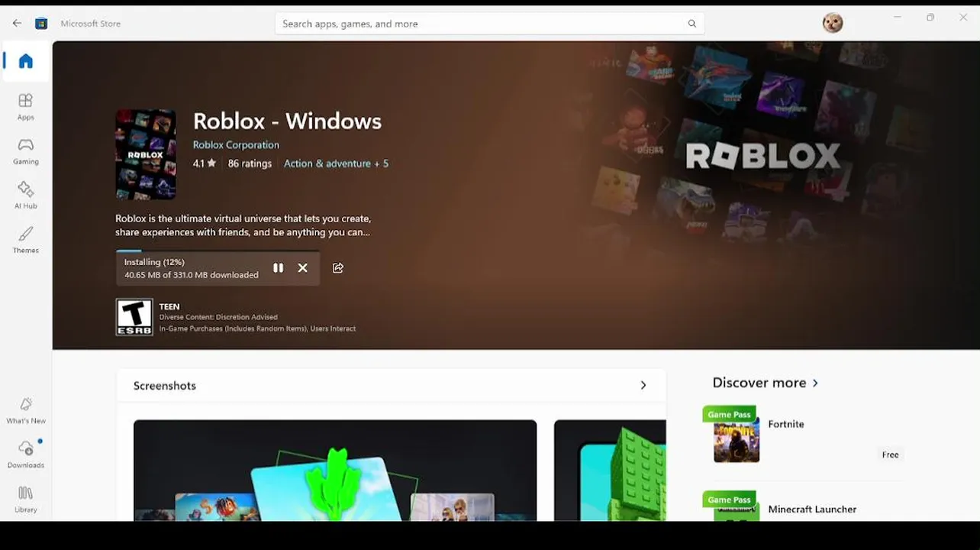
Task: Open Downloads in sidebar
Action: coord(26,455)
